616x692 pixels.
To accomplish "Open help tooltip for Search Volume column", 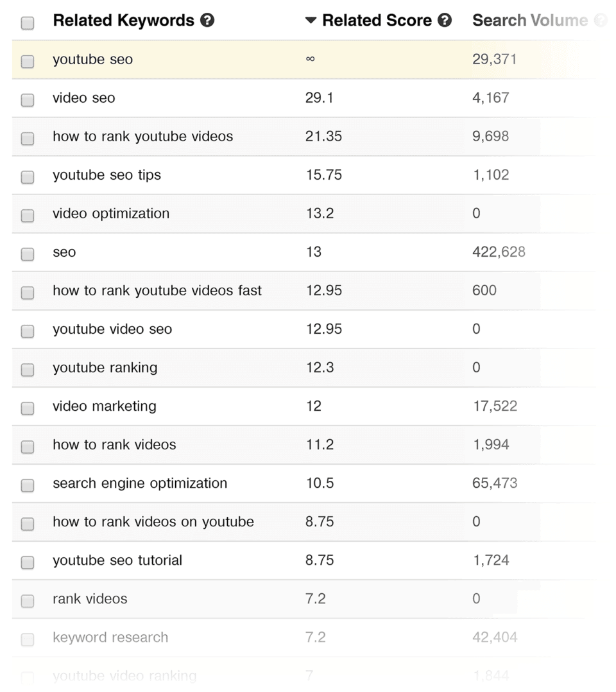I will [x=600, y=20].
